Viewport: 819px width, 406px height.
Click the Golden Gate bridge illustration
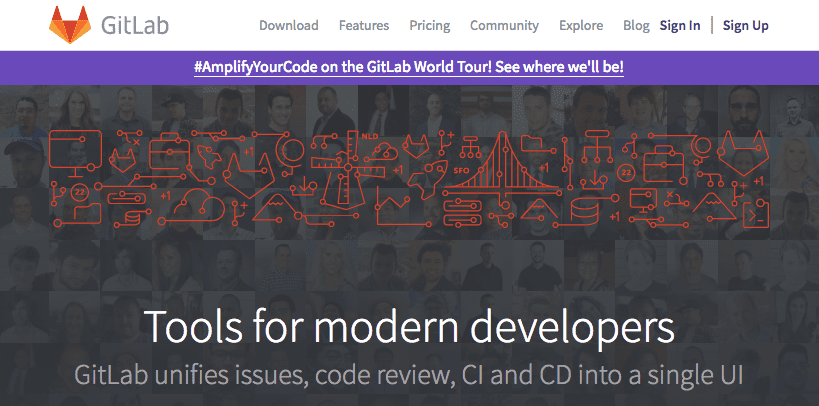(x=502, y=162)
